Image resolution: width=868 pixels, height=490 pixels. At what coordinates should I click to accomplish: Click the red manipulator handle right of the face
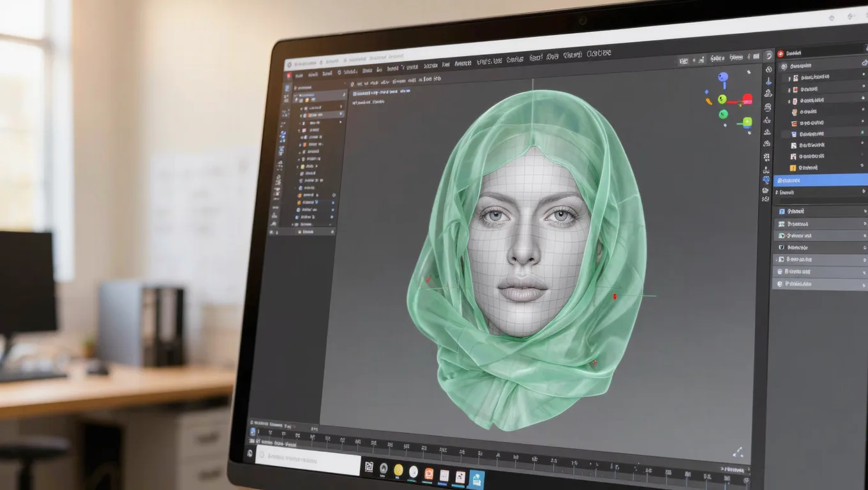tap(615, 296)
